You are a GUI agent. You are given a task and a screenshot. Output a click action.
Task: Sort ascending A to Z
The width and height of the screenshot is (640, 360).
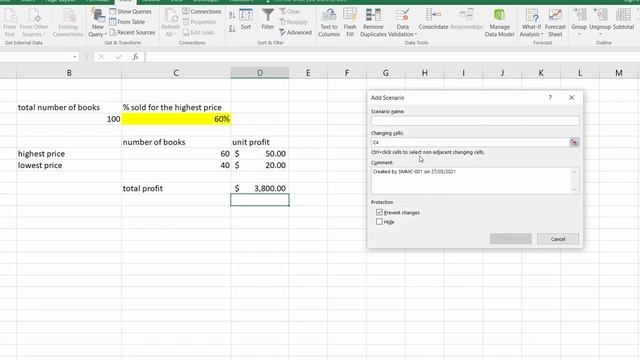point(232,16)
